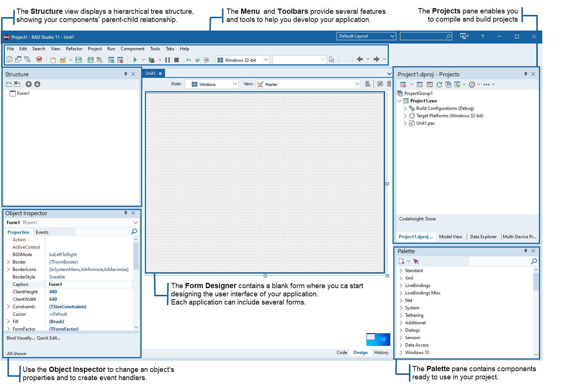Viewport: 562px width, 392px height.
Task: Click the Save diskette icon in toolbar
Action: [x=79, y=60]
